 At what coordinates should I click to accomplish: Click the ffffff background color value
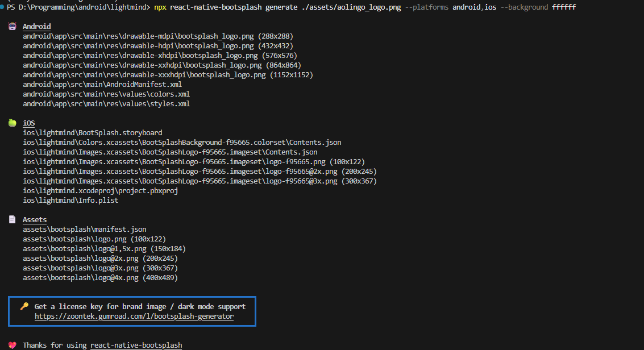tap(564, 7)
